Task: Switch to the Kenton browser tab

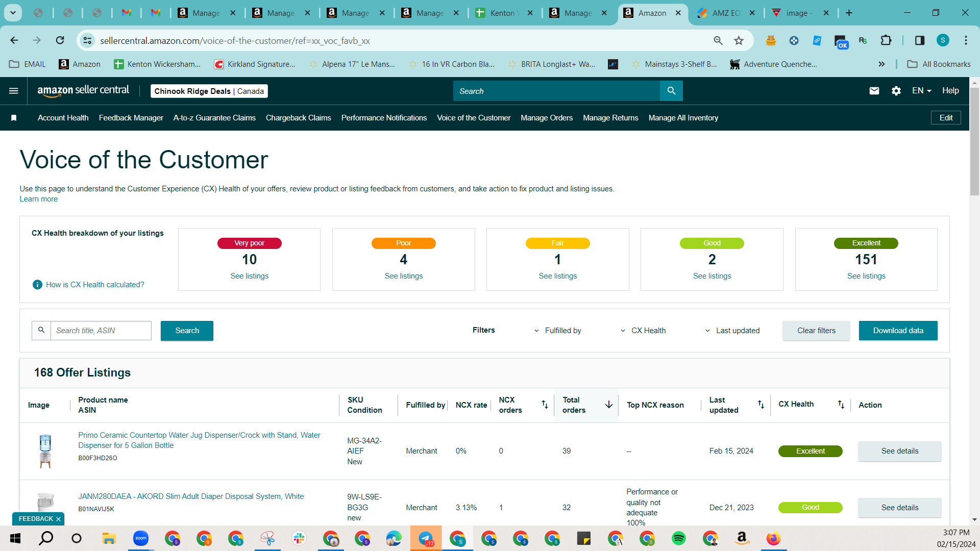Action: point(504,13)
